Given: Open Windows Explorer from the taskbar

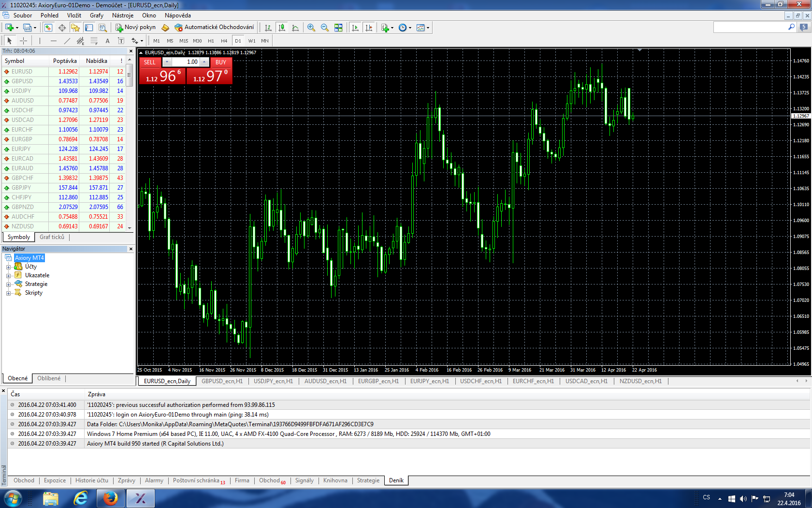Looking at the screenshot, I should (51, 498).
